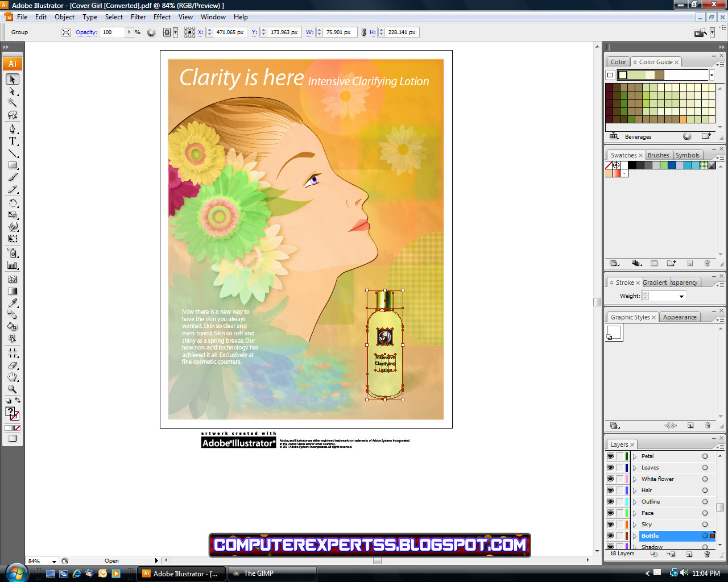Select the Paintbrush tool
Image resolution: width=728 pixels, height=582 pixels.
(13, 178)
